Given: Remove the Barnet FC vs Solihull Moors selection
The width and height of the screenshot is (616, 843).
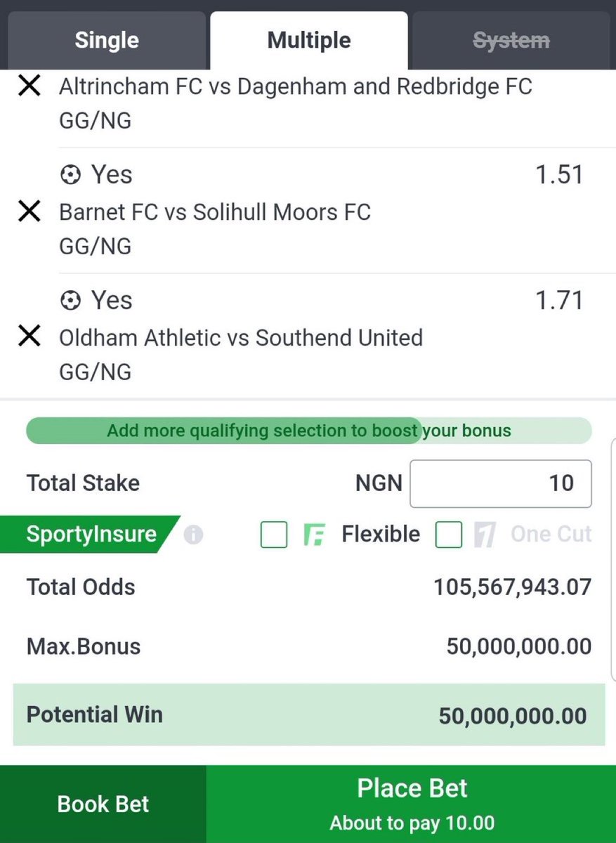Looking at the screenshot, I should 29,211.
